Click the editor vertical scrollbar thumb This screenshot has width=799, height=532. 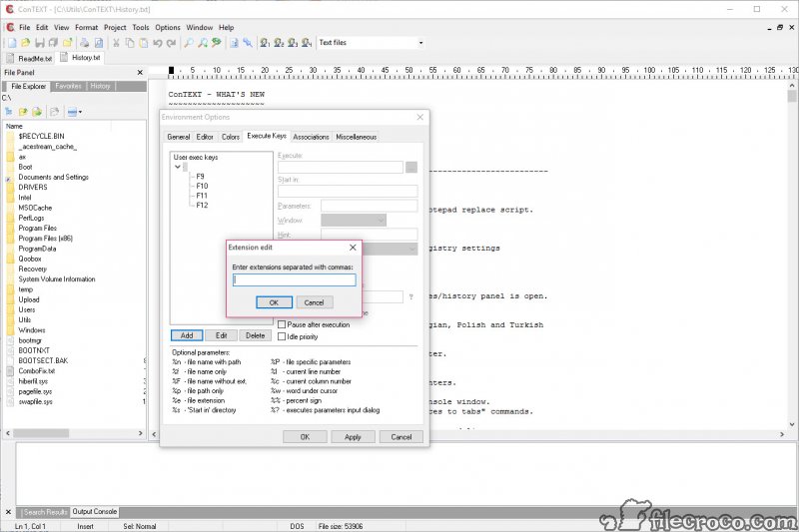coord(791,96)
